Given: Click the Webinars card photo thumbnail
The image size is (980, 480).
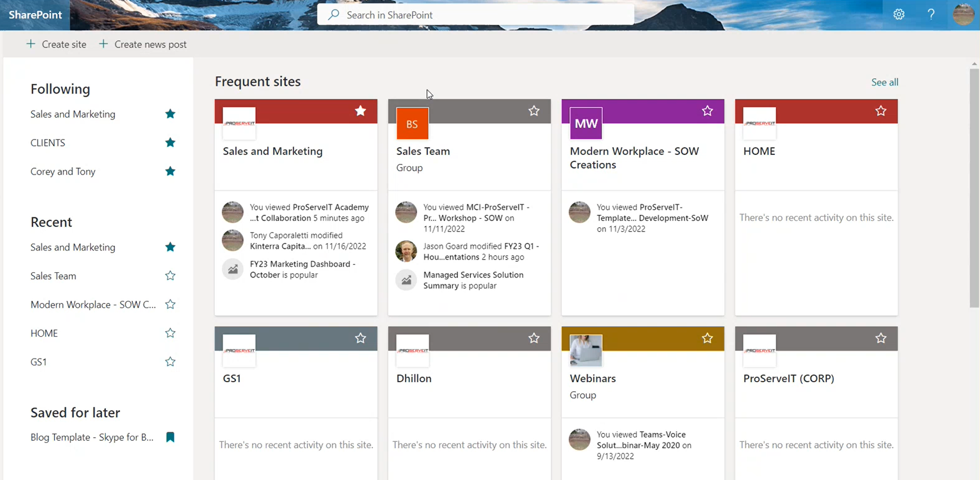Looking at the screenshot, I should 586,350.
